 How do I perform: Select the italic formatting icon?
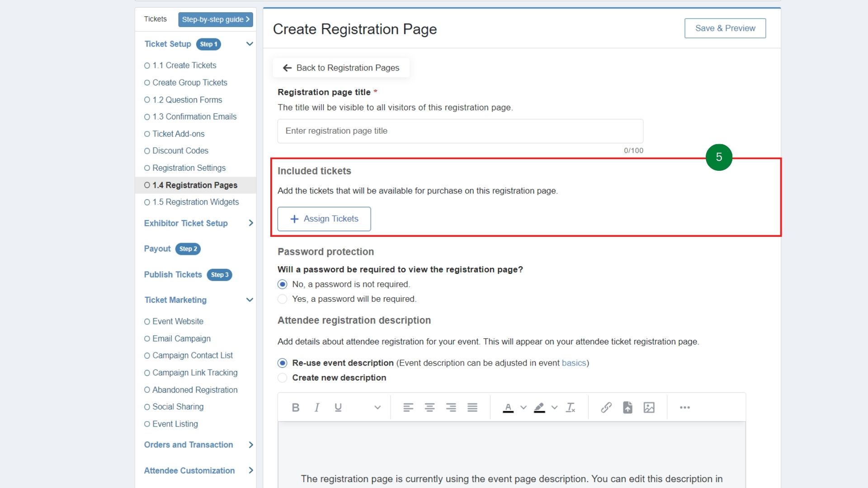click(316, 407)
